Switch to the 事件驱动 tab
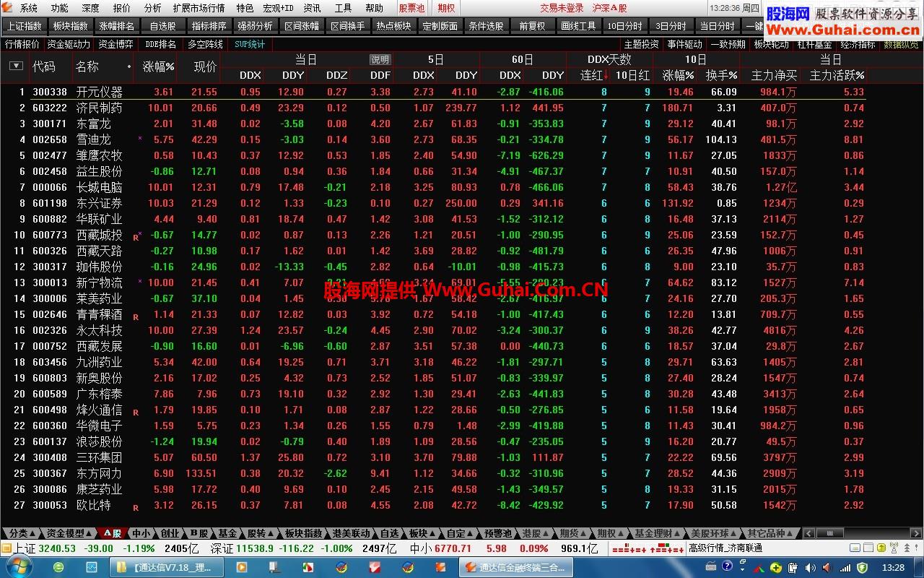 point(684,44)
